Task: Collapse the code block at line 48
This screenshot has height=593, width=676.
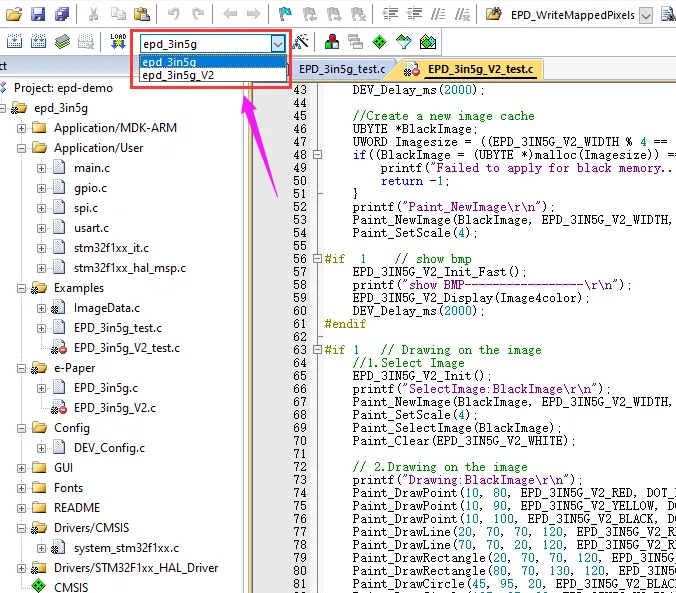Action: pyautogui.click(x=317, y=154)
